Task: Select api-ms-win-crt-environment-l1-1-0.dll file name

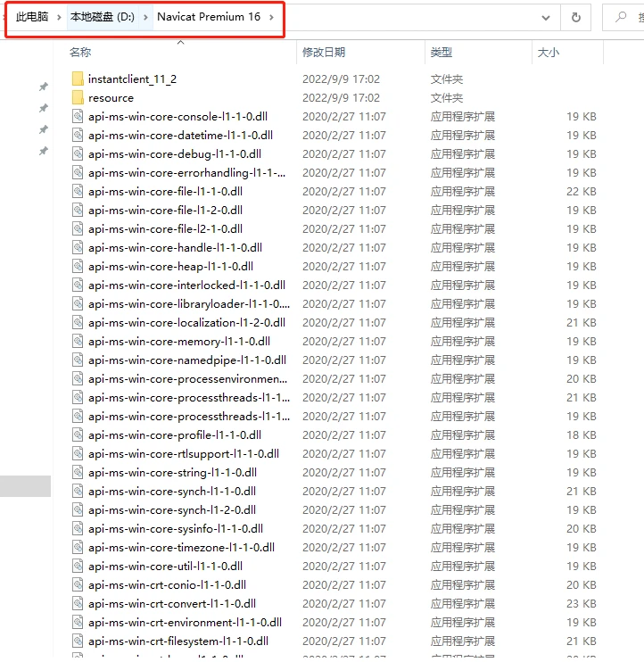Action: [185, 623]
